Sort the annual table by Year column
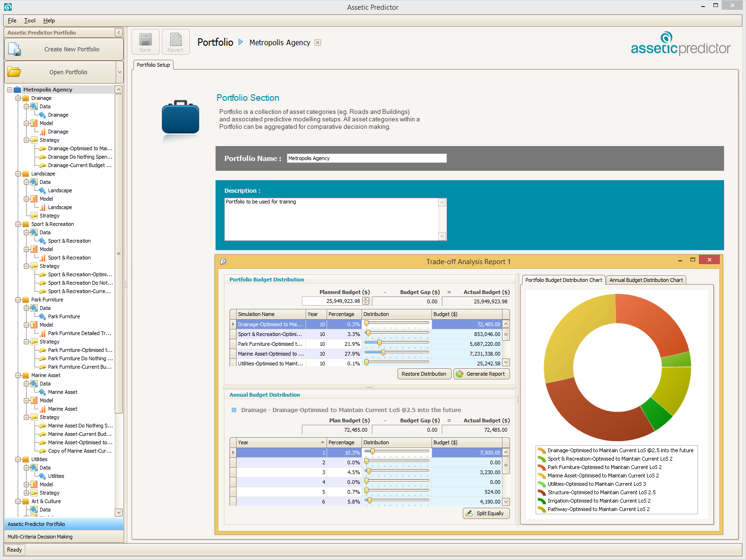The image size is (746, 560). [281, 442]
